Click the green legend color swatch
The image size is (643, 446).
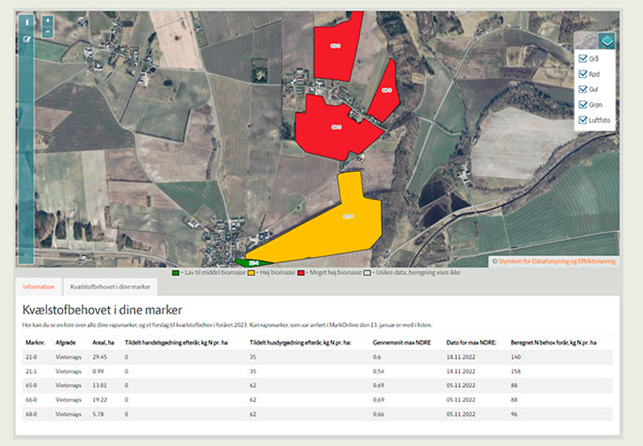[x=175, y=272]
